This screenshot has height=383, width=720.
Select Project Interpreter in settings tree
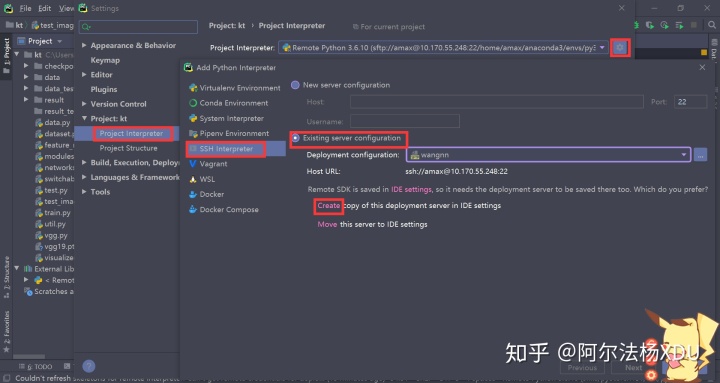[x=131, y=133]
